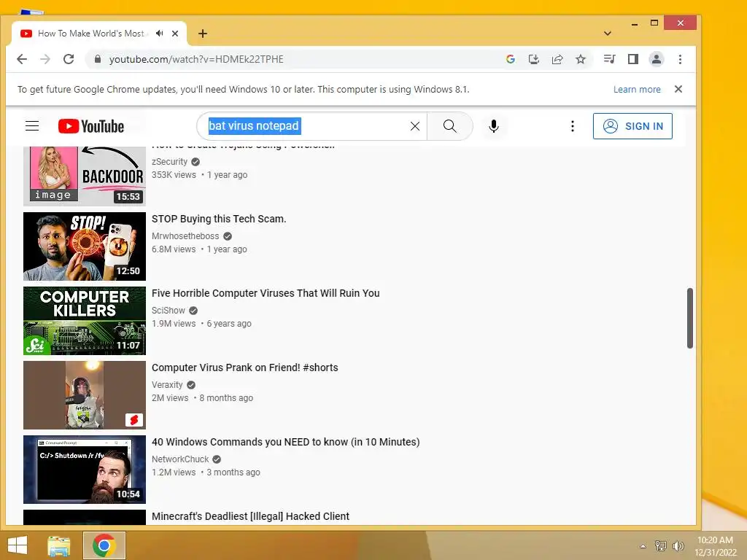Click '353K views' text
The width and height of the screenshot is (747, 560).
(x=174, y=175)
